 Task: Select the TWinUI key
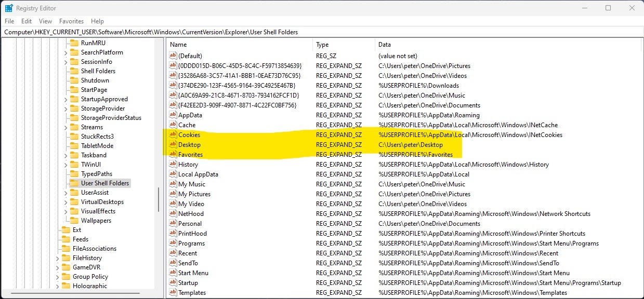coord(91,165)
